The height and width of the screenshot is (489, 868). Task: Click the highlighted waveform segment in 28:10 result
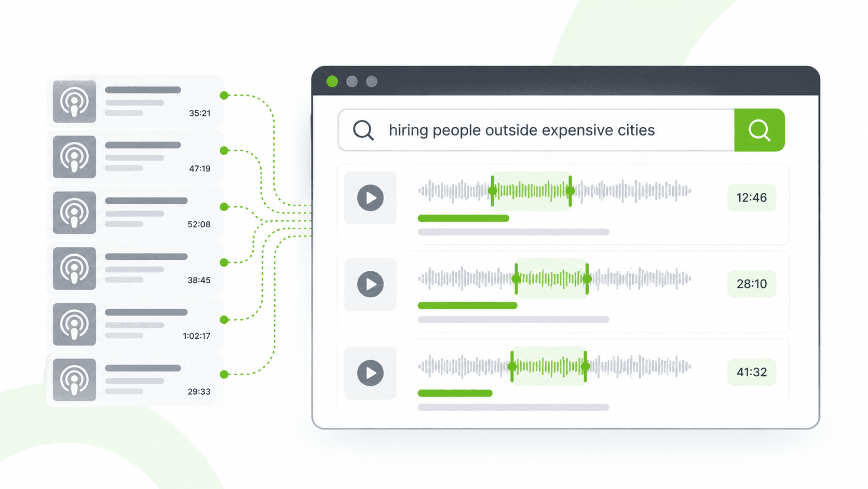551,279
